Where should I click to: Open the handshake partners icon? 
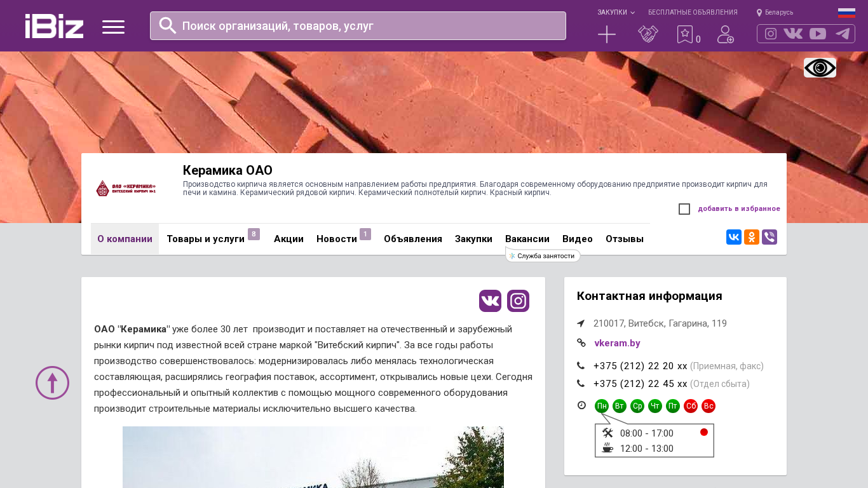(x=648, y=34)
